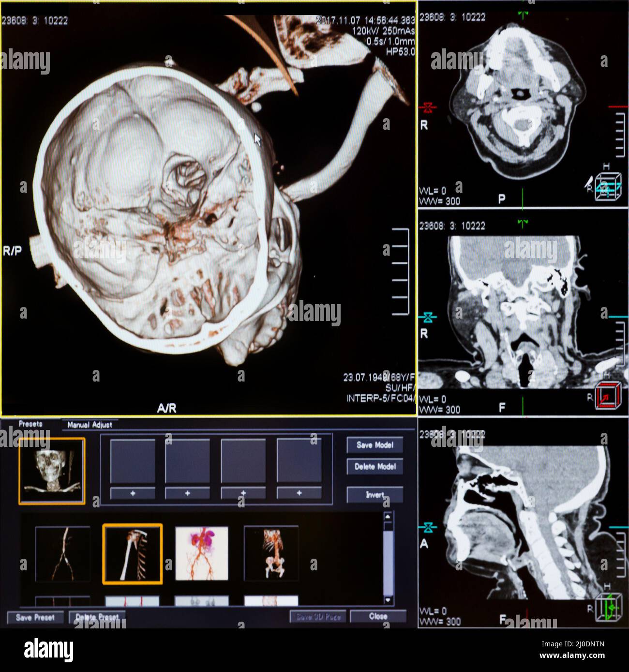Click 'WL= 0' in the axial view

[x=433, y=191]
